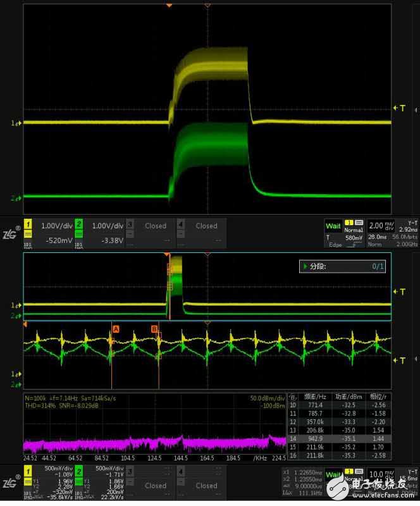Image resolution: width=420 pixels, height=506 pixels.
Task: Select the green channel 2 badge in upper status bar
Action: [x=79, y=225]
